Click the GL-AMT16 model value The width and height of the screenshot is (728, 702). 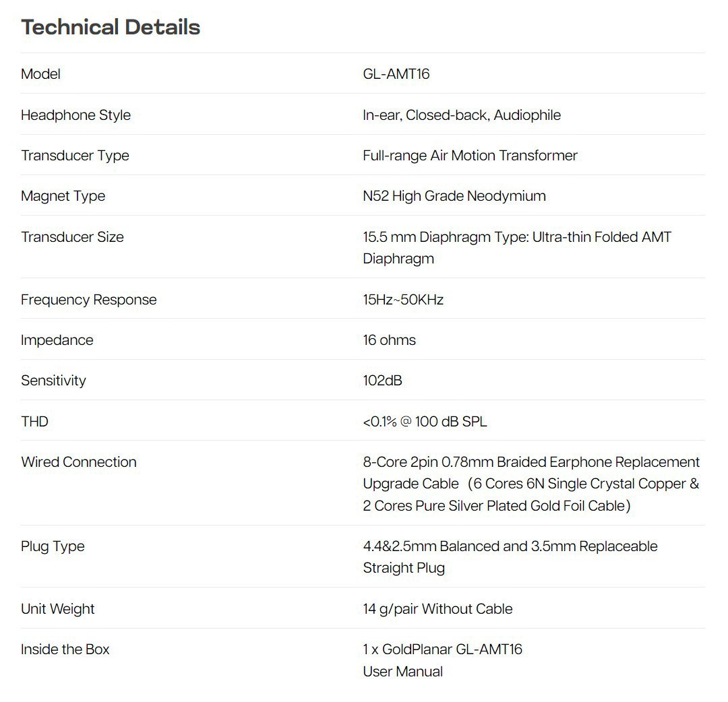click(x=396, y=74)
